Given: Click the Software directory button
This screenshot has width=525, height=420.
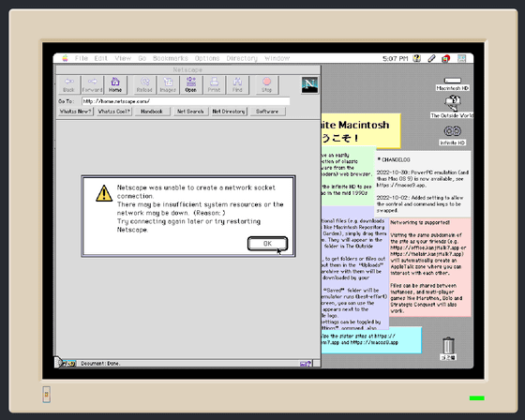Looking at the screenshot, I should (x=267, y=112).
